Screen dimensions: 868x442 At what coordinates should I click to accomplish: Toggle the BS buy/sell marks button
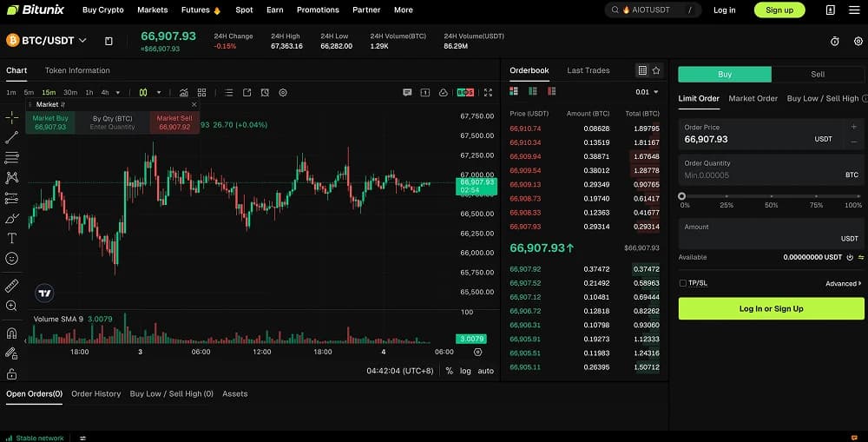(x=465, y=93)
